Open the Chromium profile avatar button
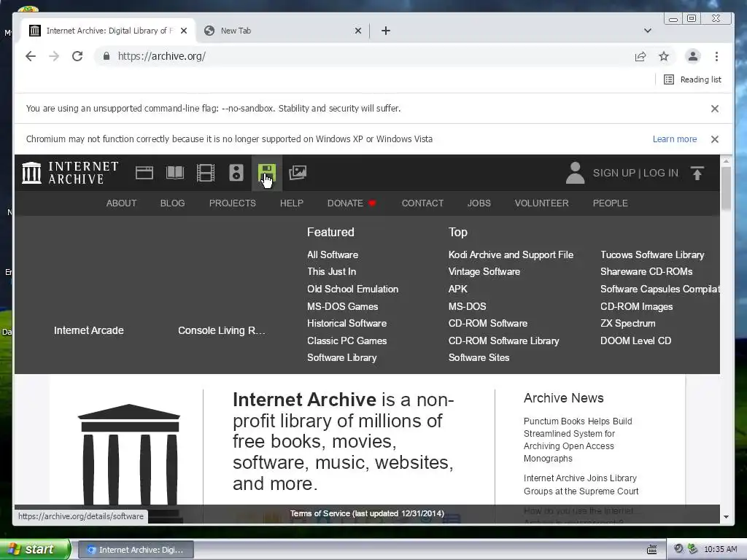Screen dimensions: 747x560 tap(693, 56)
